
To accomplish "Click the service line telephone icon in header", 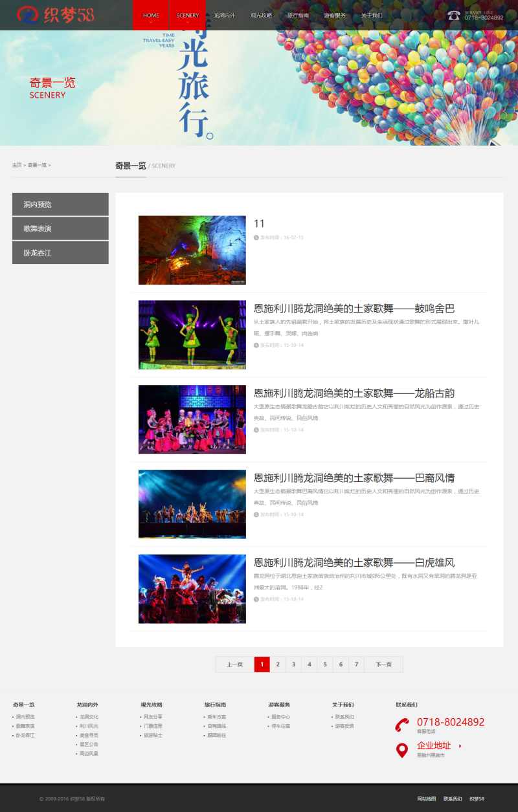I will (x=454, y=15).
